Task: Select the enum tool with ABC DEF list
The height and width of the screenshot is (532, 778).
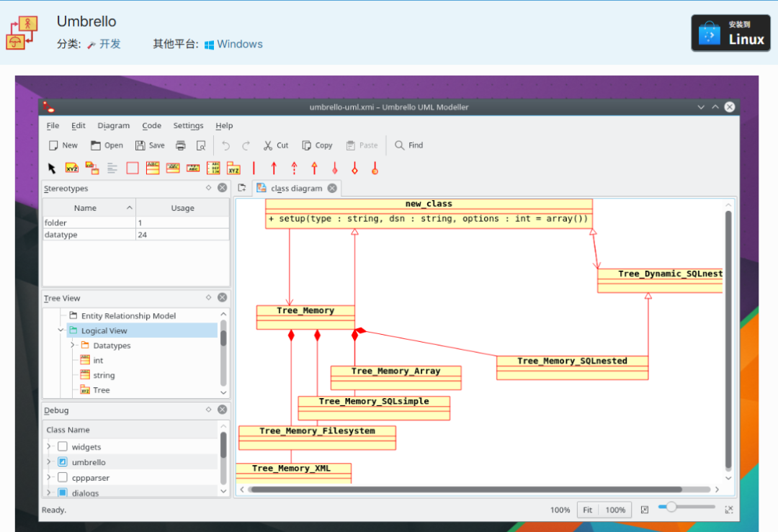Action: tap(213, 168)
